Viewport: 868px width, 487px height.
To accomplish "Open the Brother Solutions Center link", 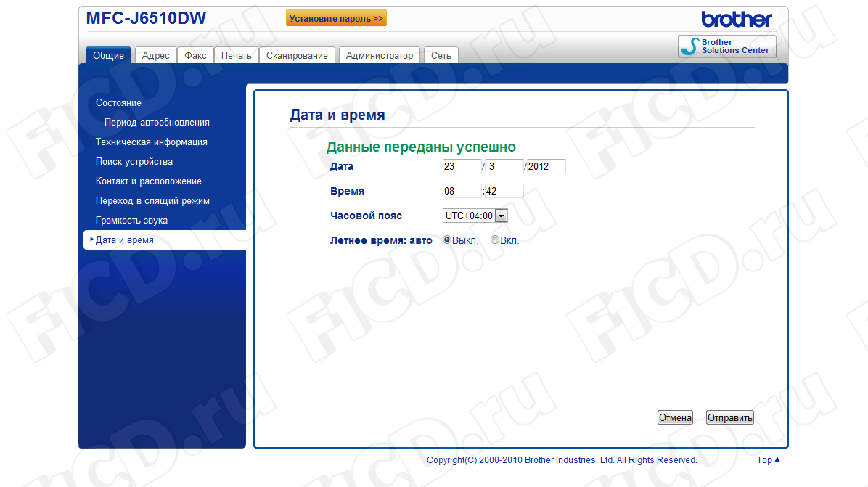I will click(726, 46).
